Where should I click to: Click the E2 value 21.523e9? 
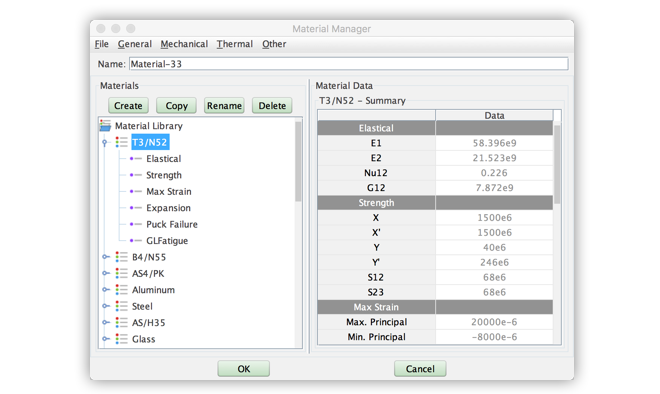tap(494, 158)
